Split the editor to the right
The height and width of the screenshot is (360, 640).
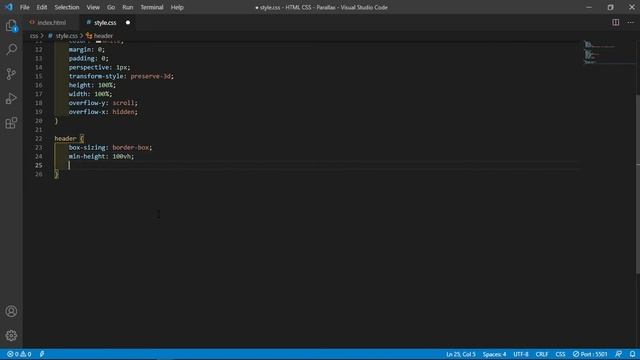pos(616,22)
